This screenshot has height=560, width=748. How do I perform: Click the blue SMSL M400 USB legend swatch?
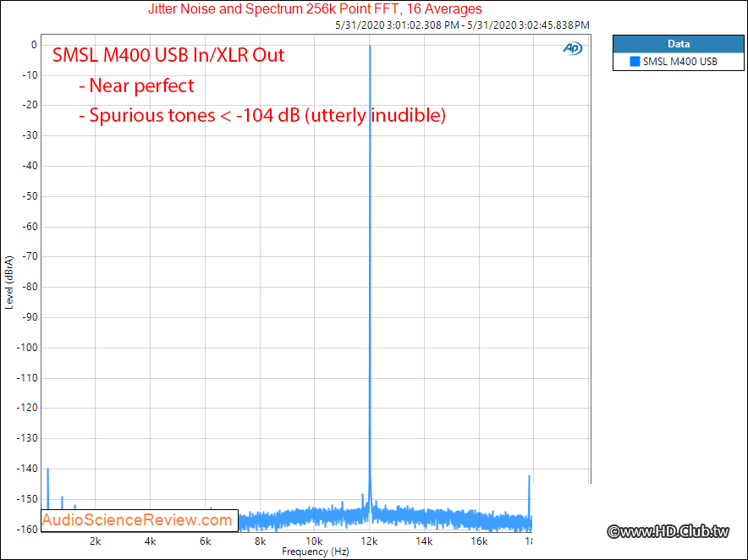[x=635, y=61]
